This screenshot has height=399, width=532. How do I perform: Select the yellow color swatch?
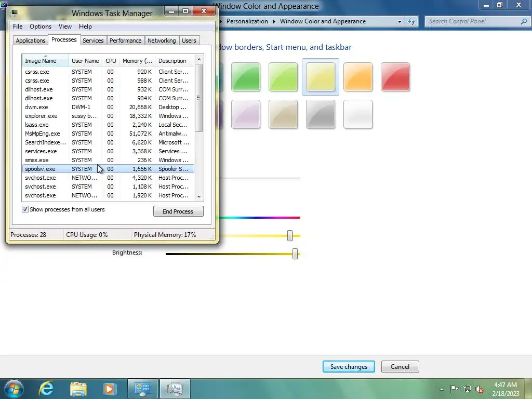pos(320,77)
